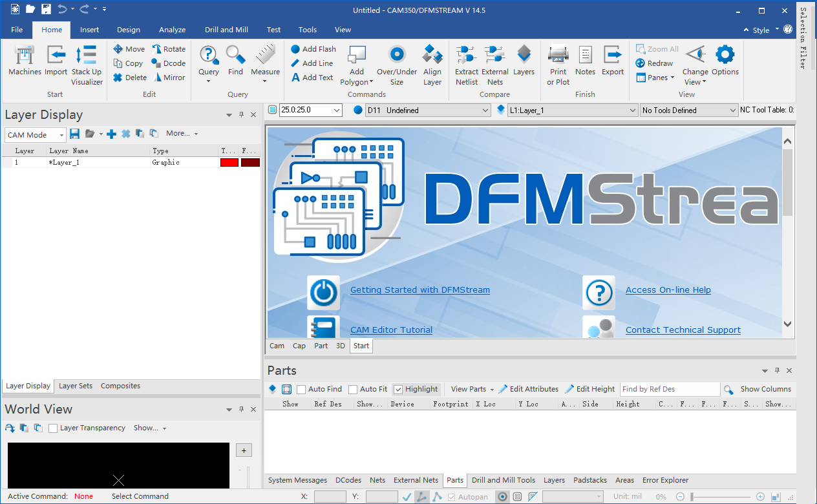Click the bright red color swatch for Layer_1
Image resolution: width=817 pixels, height=504 pixels.
click(x=229, y=163)
